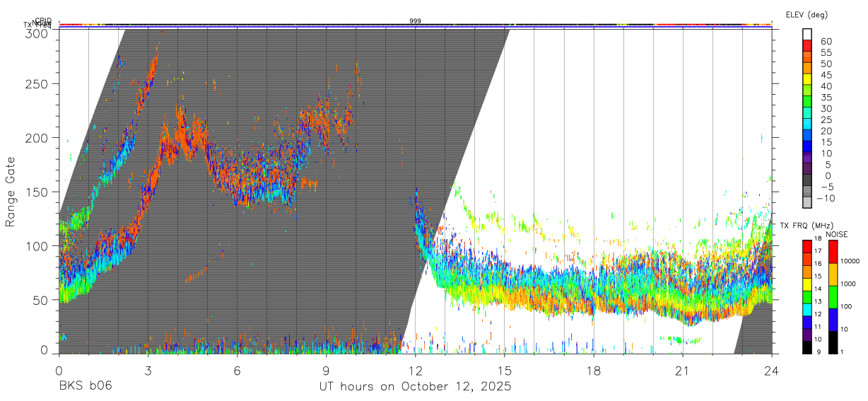Click 'UT hours on October 12, 2025' label
868x401 pixels.
point(416,387)
